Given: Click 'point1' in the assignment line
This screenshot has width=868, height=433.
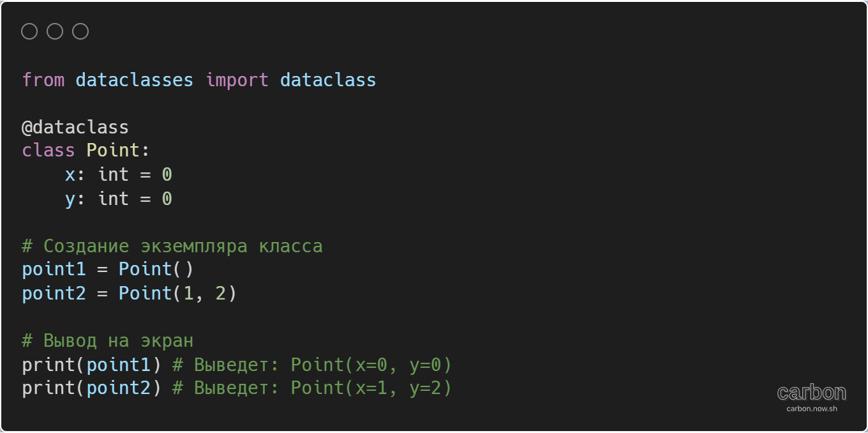Looking at the screenshot, I should coord(54,270).
